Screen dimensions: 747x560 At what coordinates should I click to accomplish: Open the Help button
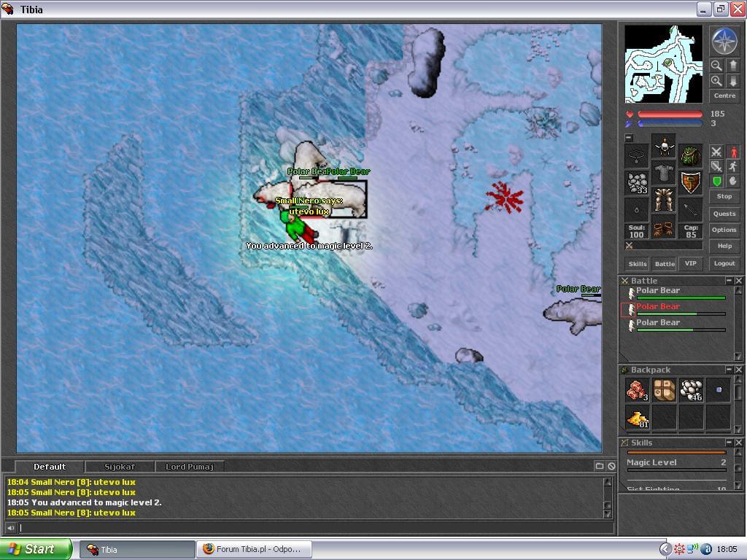click(724, 246)
